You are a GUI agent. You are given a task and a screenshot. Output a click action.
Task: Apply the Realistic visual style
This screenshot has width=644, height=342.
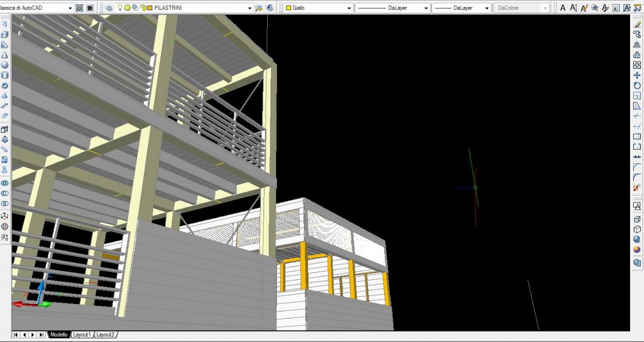click(637, 239)
